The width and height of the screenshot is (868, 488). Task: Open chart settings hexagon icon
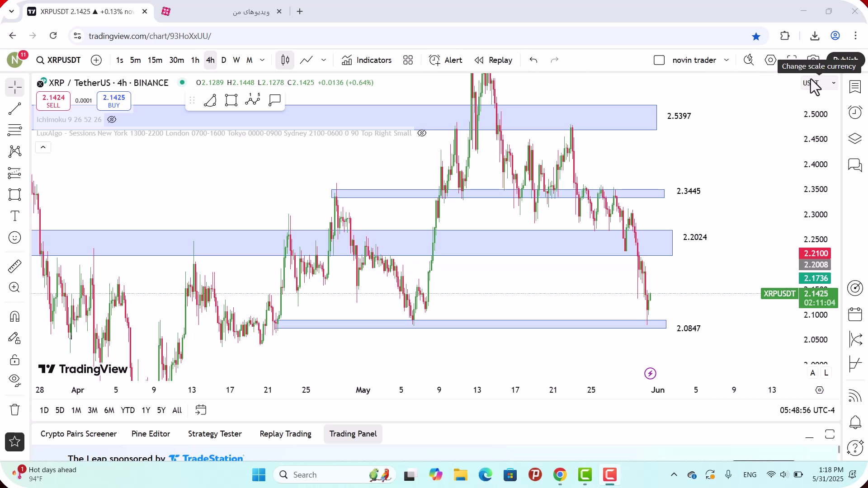(x=771, y=60)
